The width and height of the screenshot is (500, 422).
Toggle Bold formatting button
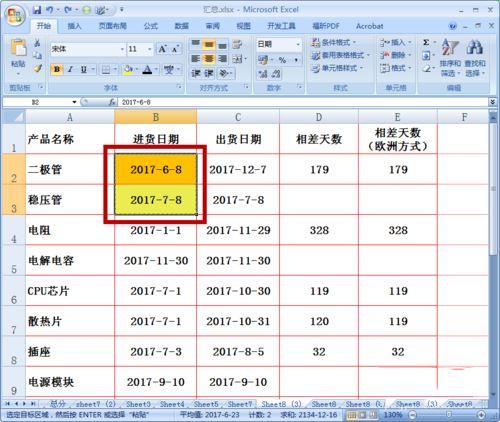57,70
